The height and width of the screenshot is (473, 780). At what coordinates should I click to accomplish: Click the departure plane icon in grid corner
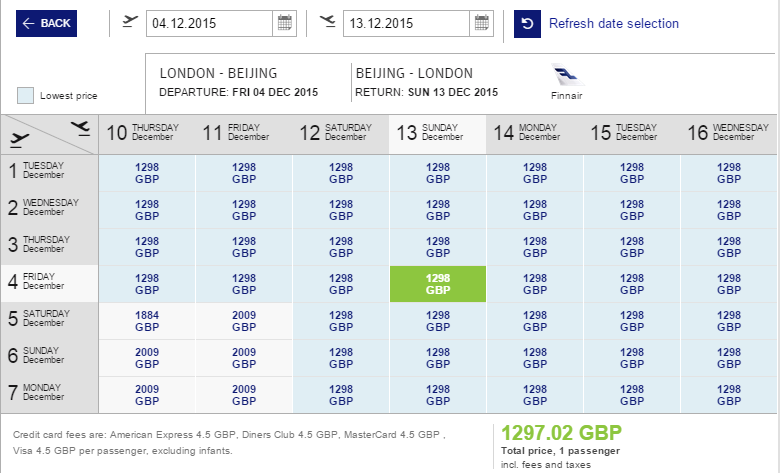click(19, 140)
